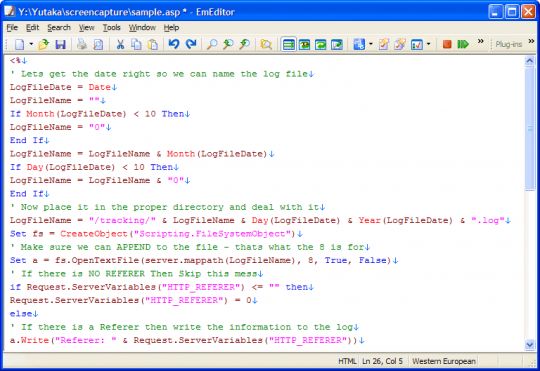Open the File menu
The width and height of the screenshot is (540, 371).
click(12, 28)
